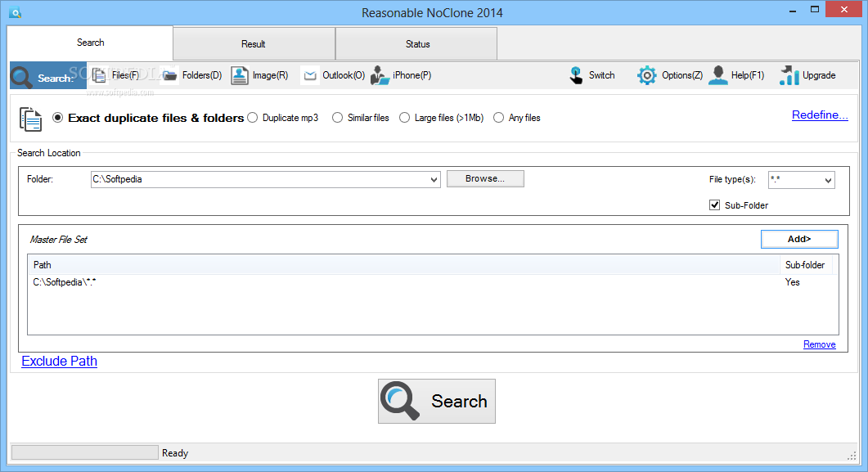Click the progress bar in status bar
Screen dimensions: 868x472
coord(85,452)
